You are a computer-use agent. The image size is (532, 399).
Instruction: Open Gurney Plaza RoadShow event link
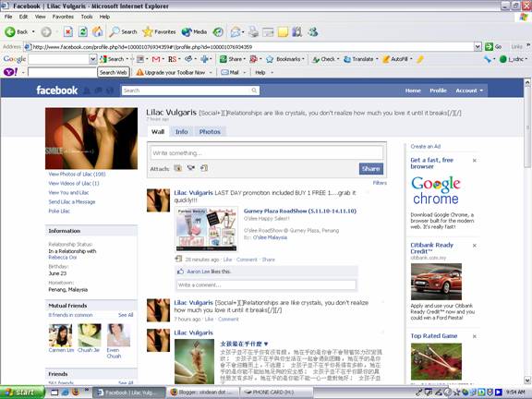click(x=300, y=211)
